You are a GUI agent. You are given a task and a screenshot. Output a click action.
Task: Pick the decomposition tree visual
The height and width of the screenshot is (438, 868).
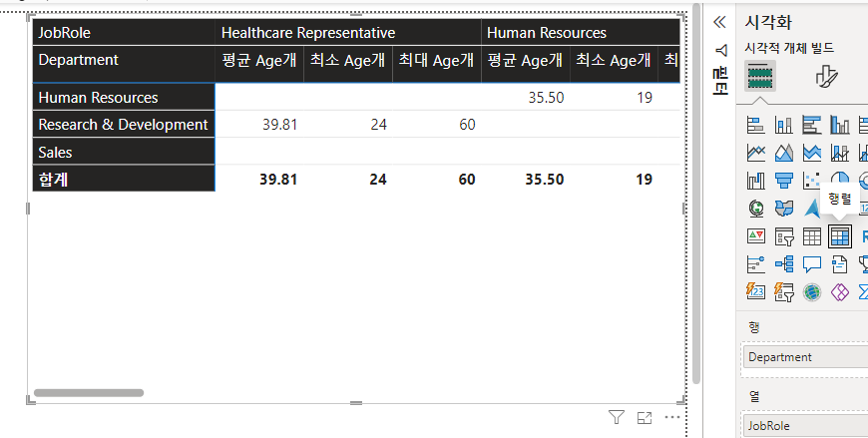coord(783,264)
